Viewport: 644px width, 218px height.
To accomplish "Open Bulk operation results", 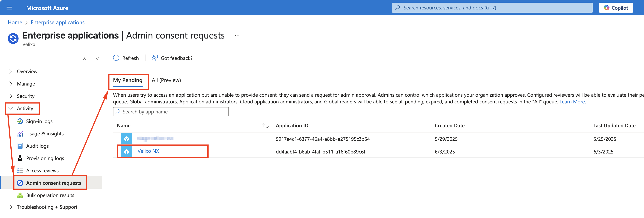I will pos(50,195).
